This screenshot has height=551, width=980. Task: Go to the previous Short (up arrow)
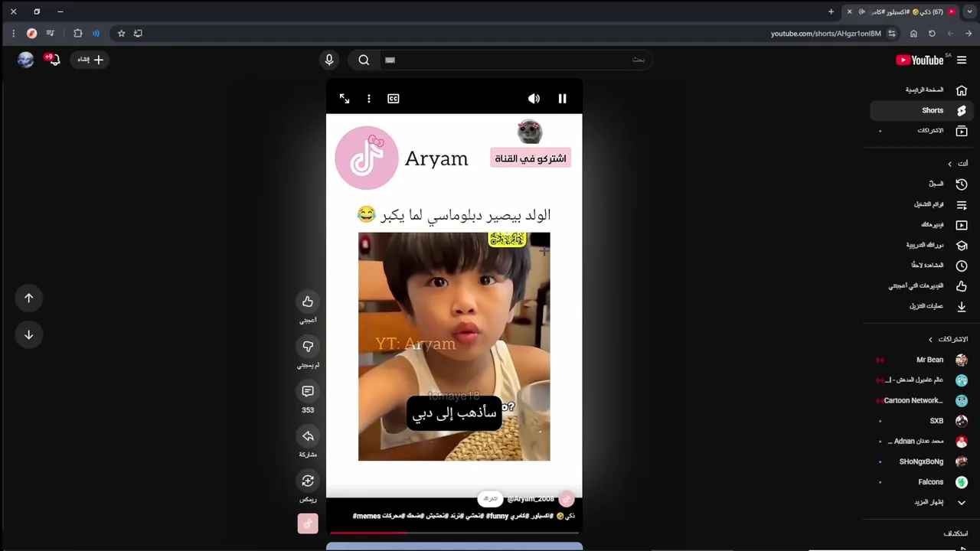click(28, 298)
